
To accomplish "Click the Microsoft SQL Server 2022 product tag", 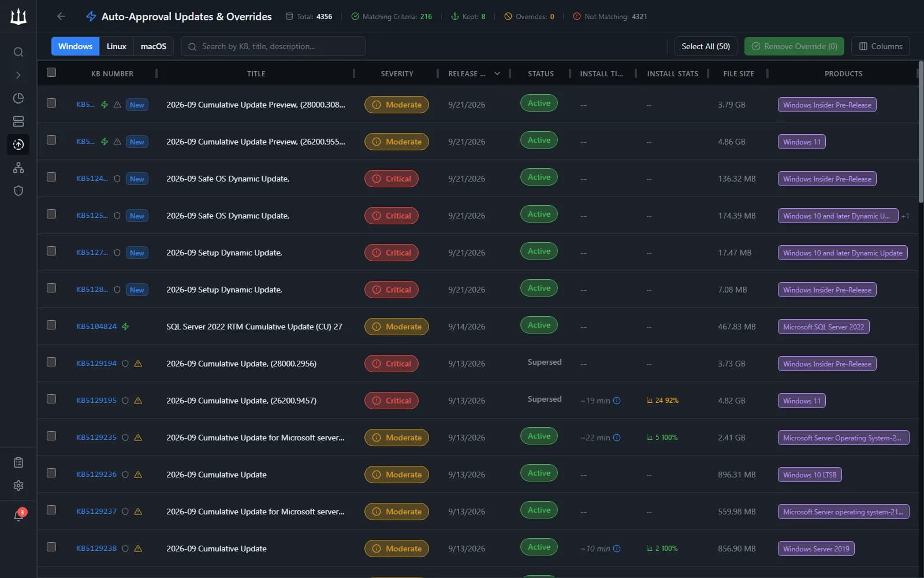I will click(x=824, y=327).
